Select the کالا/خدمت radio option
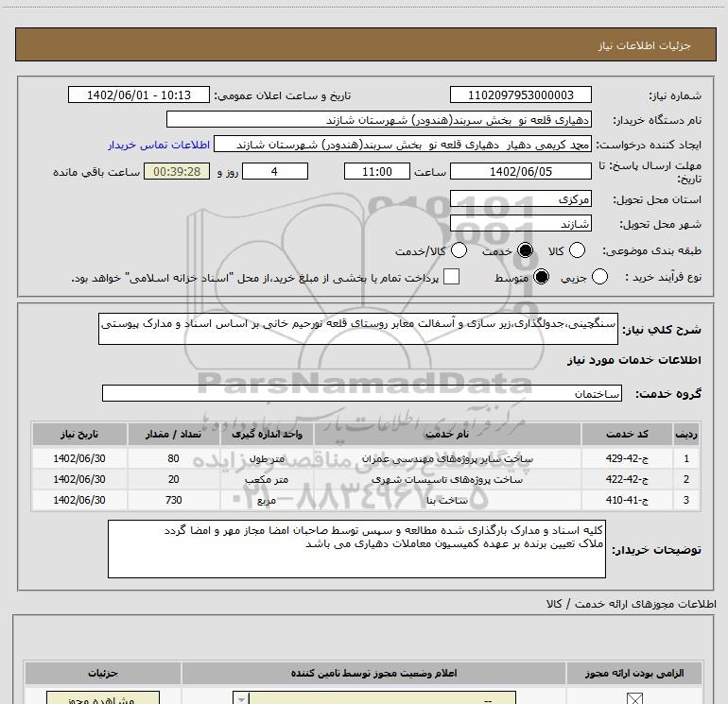The width and height of the screenshot is (728, 704). click(459, 250)
